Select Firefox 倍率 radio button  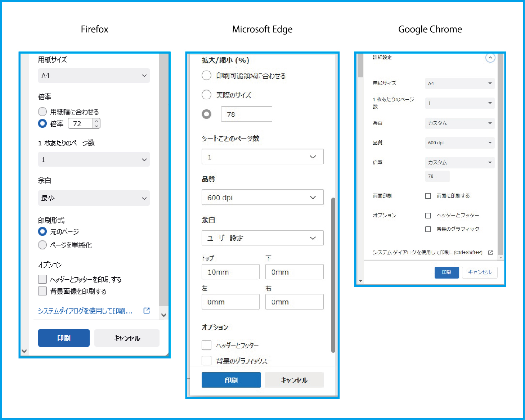click(42, 123)
